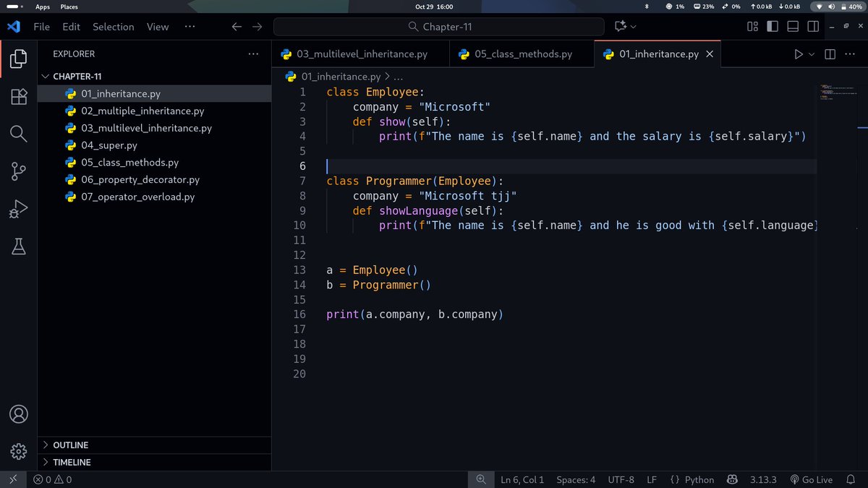The width and height of the screenshot is (868, 488).
Task: Click the zoom magnifier status icon
Action: (x=481, y=479)
